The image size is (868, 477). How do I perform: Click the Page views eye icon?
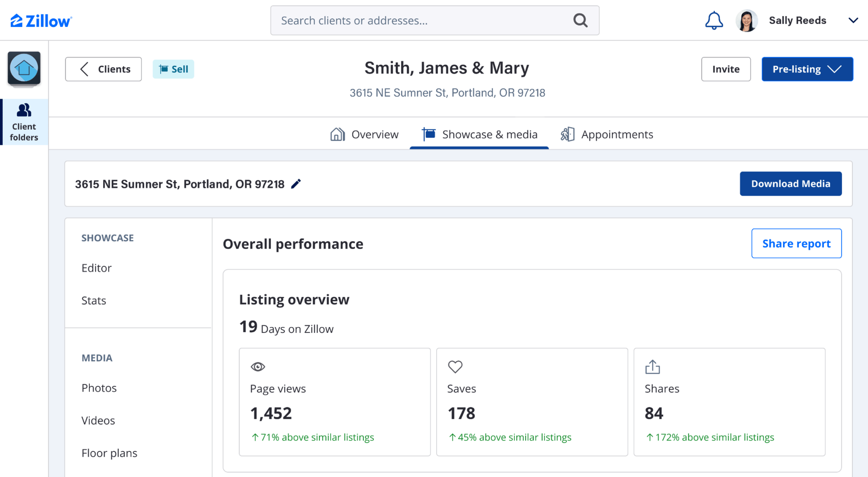tap(258, 367)
